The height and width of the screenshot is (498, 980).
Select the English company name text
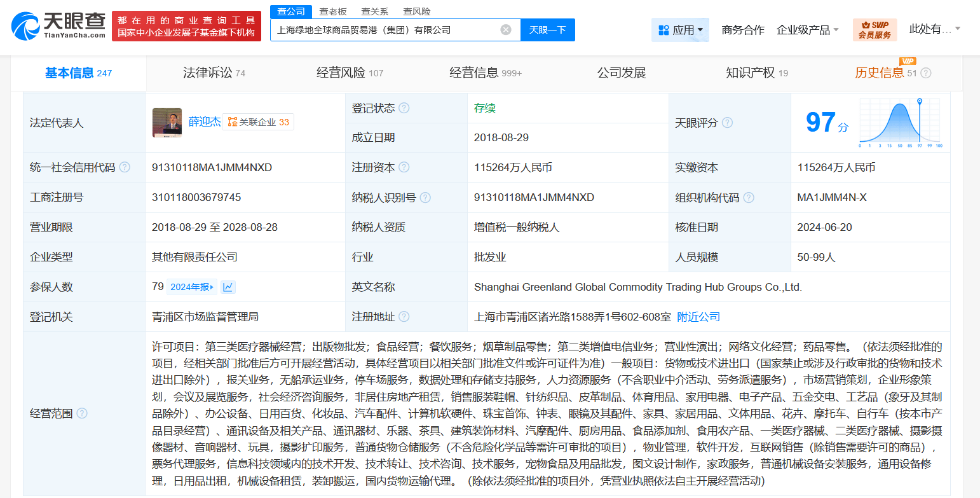click(x=638, y=287)
